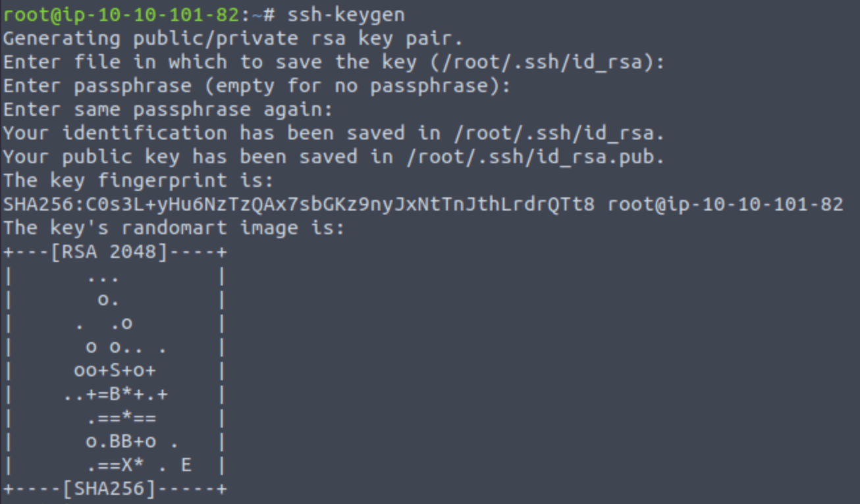This screenshot has width=860, height=504.
Task: Click "The key fingerprint is:" line
Action: tap(138, 181)
